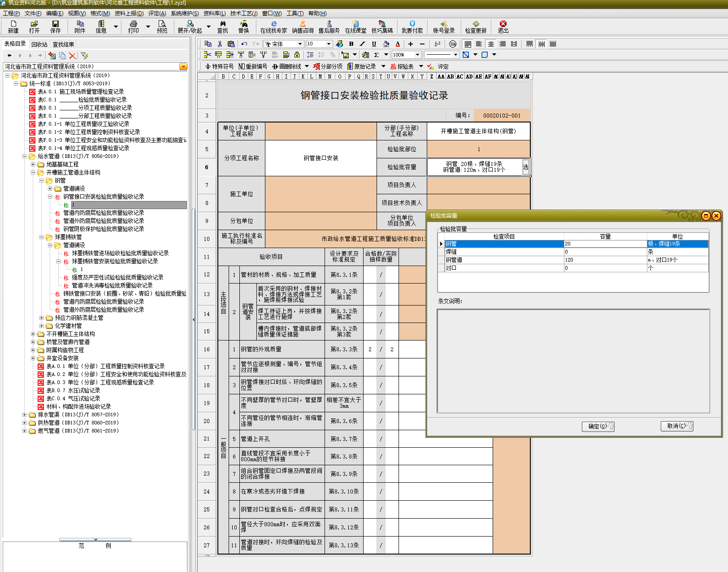The image size is (728, 572).
Task: Click the 退出 exit icon
Action: tap(503, 26)
